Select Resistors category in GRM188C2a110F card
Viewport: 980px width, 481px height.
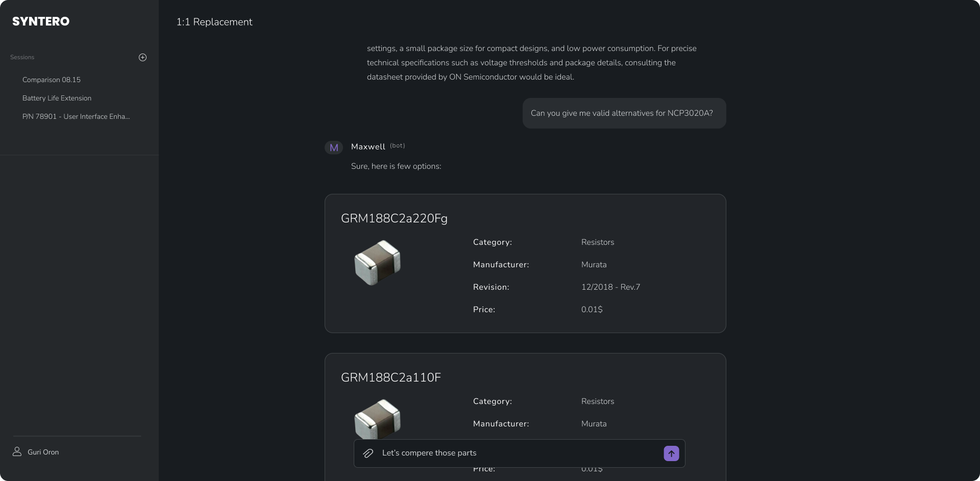(x=598, y=401)
